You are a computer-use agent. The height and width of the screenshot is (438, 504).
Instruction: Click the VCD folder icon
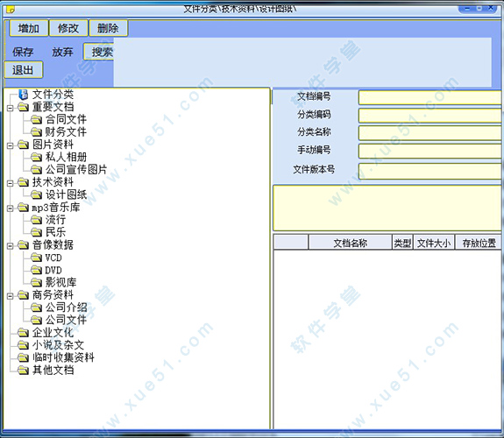coord(36,258)
